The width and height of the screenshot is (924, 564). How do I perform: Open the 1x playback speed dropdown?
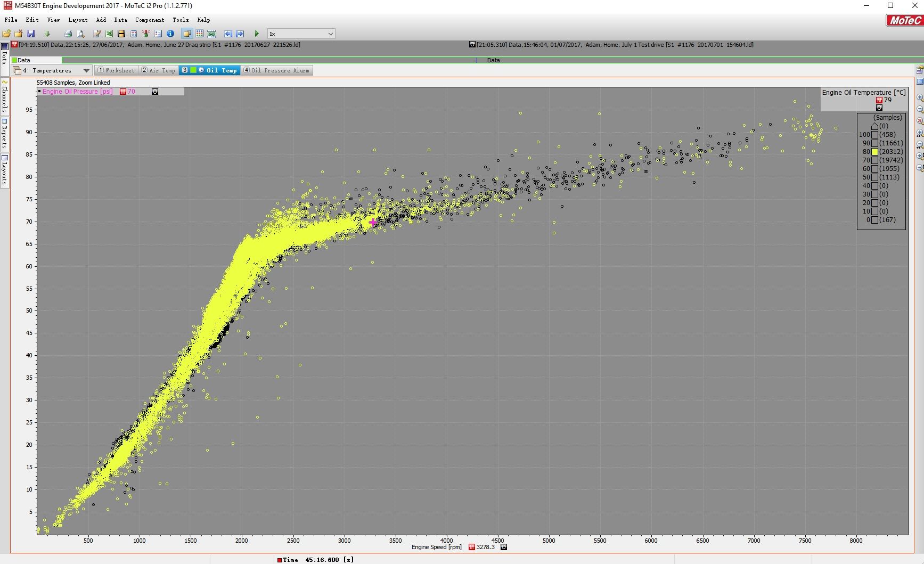tap(301, 34)
